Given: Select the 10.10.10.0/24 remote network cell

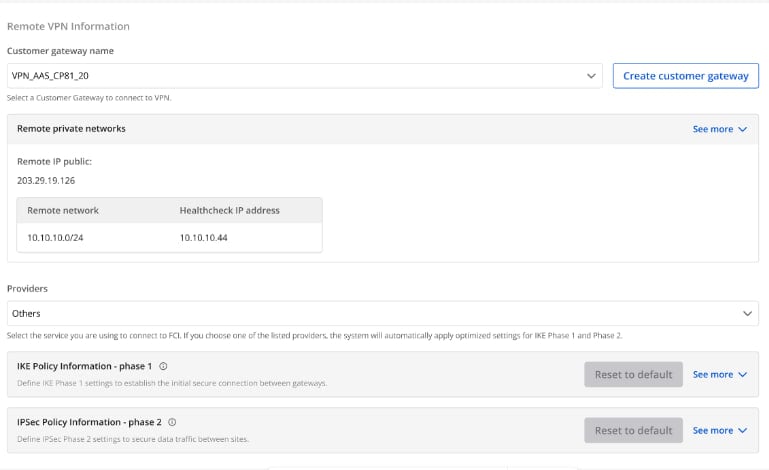Looking at the screenshot, I should click(56, 237).
